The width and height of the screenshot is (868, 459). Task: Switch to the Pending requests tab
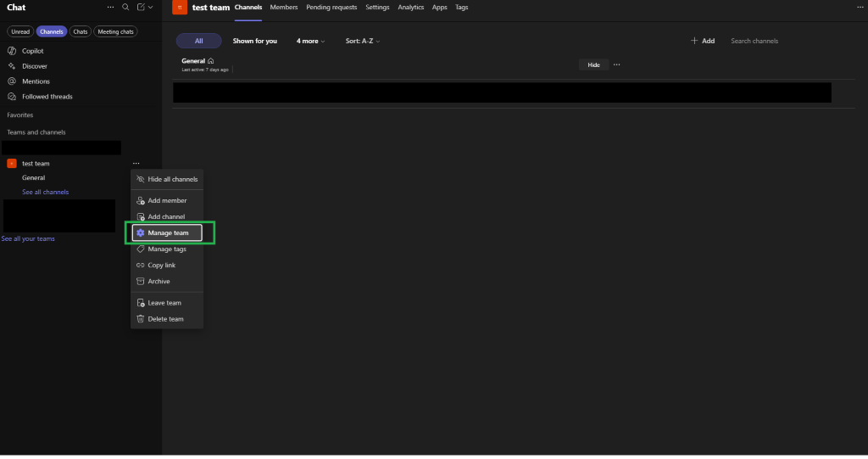pos(331,7)
